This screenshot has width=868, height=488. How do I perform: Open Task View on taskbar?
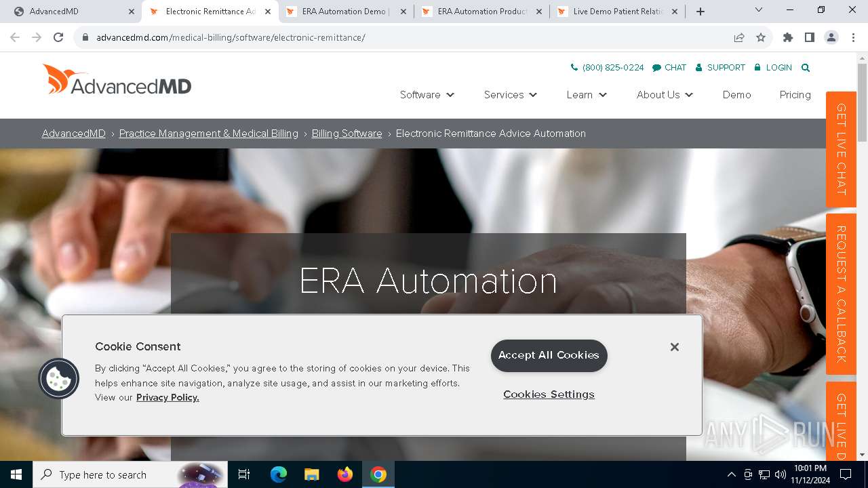tap(244, 474)
